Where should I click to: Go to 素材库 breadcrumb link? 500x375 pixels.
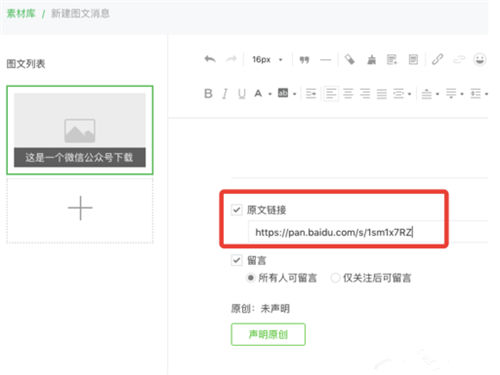21,14
